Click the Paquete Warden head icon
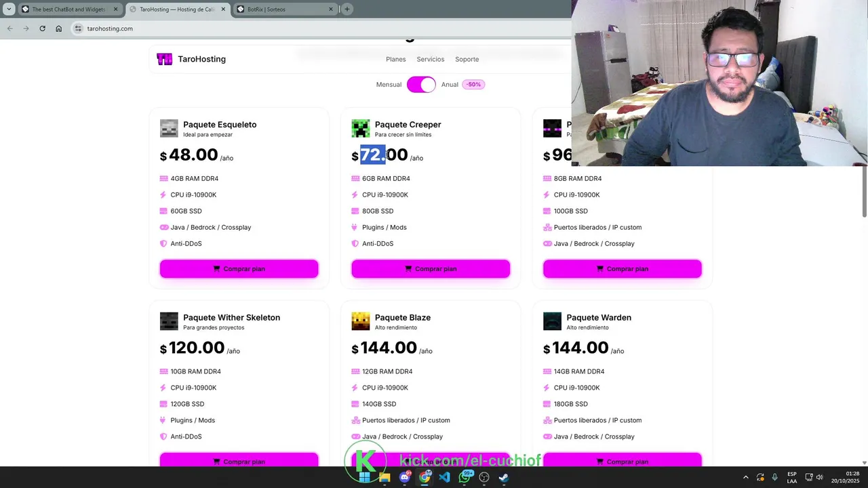Viewport: 868px width, 488px height. click(553, 321)
